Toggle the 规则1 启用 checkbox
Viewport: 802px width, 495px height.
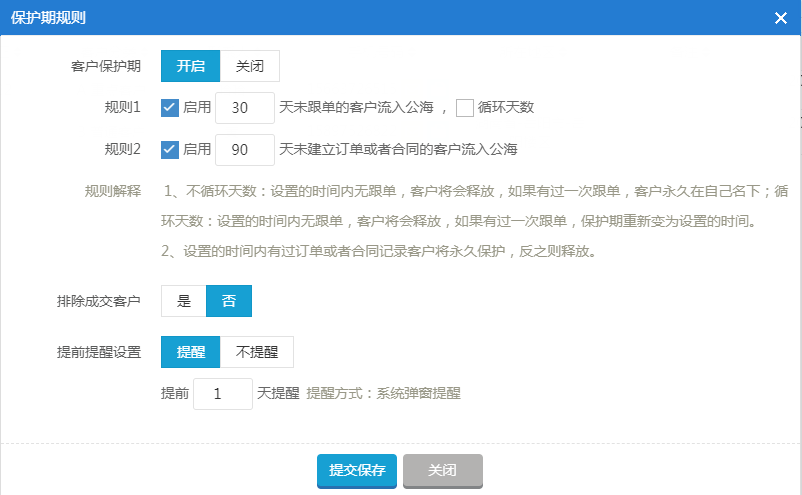click(170, 108)
